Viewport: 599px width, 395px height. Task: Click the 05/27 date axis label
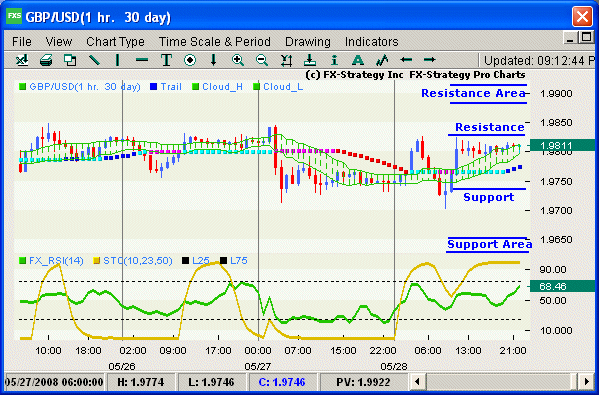pyautogui.click(x=257, y=367)
